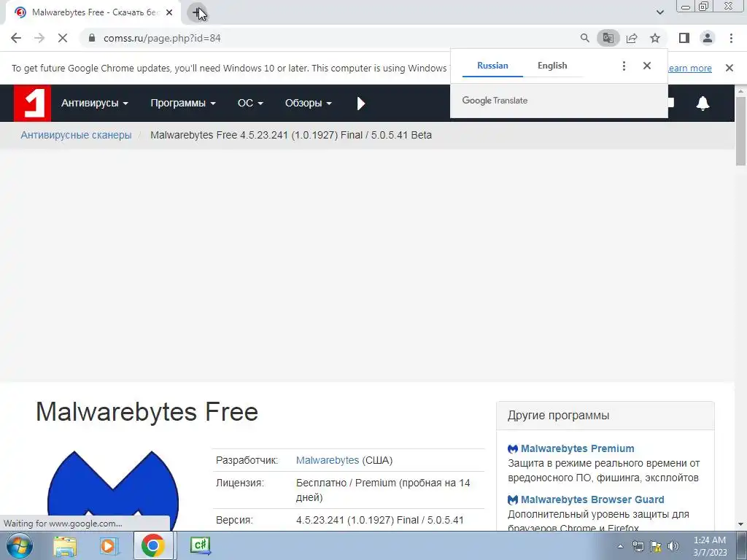Viewport: 747px width, 560px height.
Task: Close the Google Translate popup
Action: pyautogui.click(x=646, y=66)
